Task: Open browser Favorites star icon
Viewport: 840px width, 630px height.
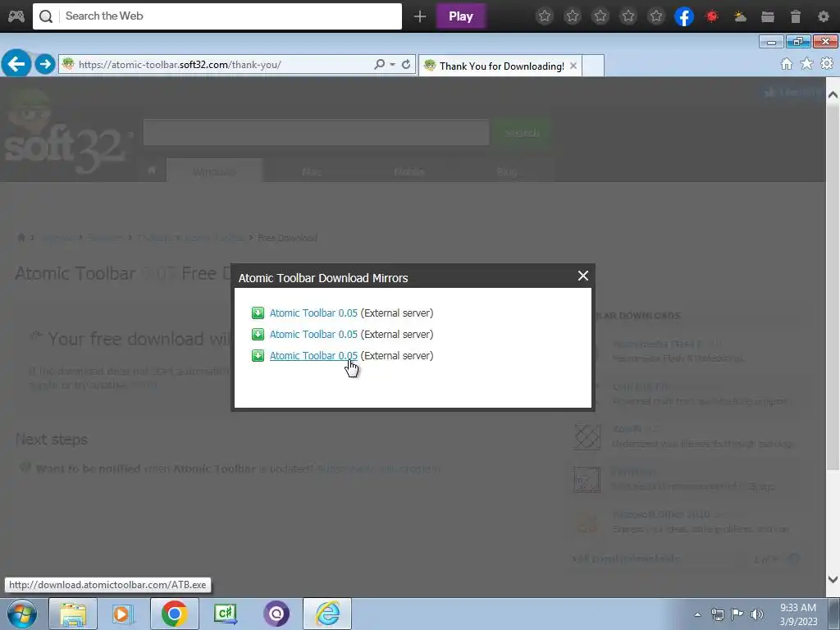Action: (806, 64)
